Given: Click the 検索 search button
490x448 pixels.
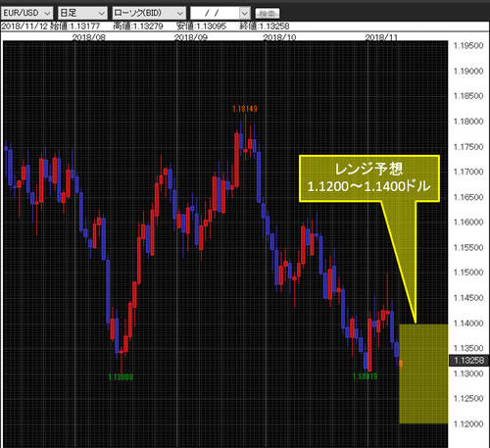Looking at the screenshot, I should point(268,14).
